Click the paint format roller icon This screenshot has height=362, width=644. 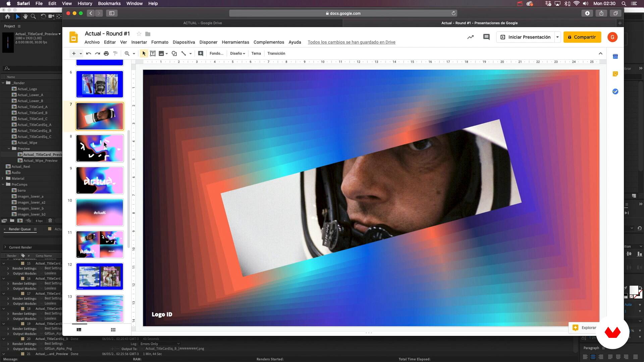click(115, 53)
